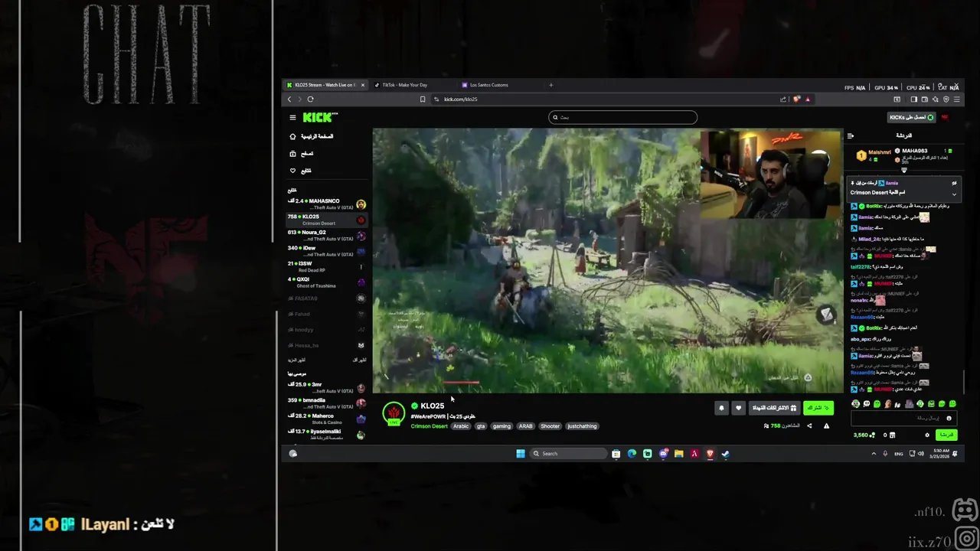The height and width of the screenshot is (551, 980).
Task: Click the Get KICKs button
Action: tap(912, 117)
